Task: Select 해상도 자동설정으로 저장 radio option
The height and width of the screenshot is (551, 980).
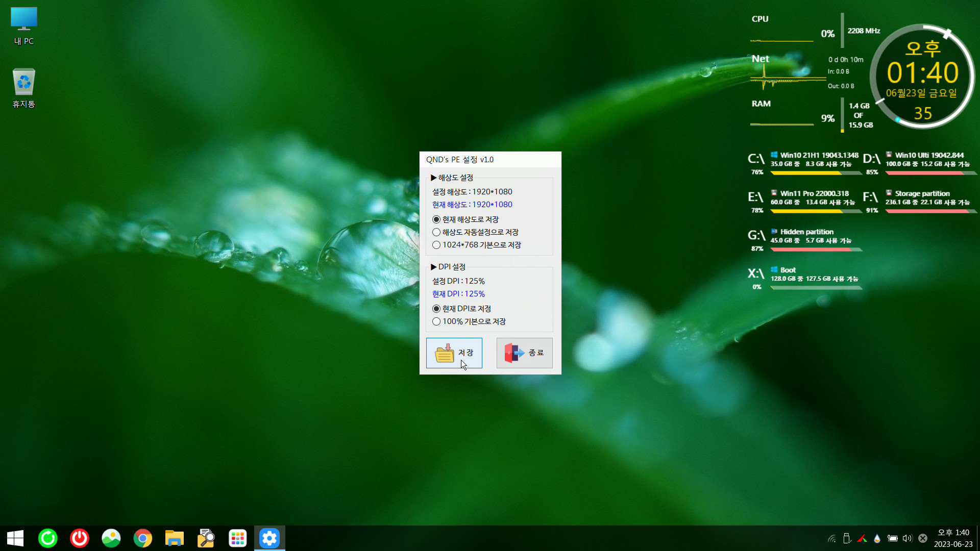Action: [x=475, y=232]
